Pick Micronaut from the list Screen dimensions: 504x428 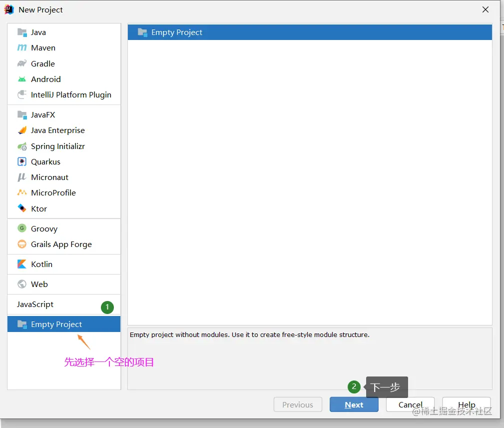point(64,177)
